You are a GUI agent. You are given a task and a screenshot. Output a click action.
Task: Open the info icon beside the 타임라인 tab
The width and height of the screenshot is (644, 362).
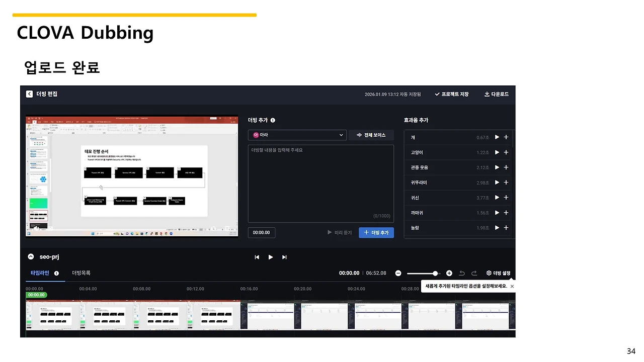pyautogui.click(x=56, y=273)
